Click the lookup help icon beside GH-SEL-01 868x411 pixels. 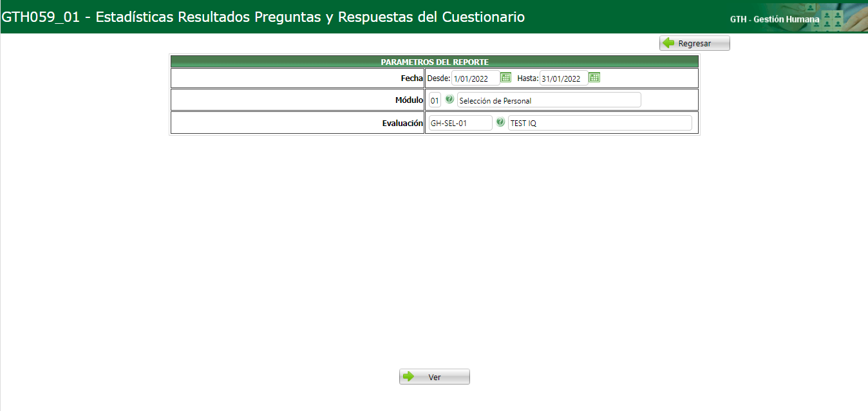500,122
